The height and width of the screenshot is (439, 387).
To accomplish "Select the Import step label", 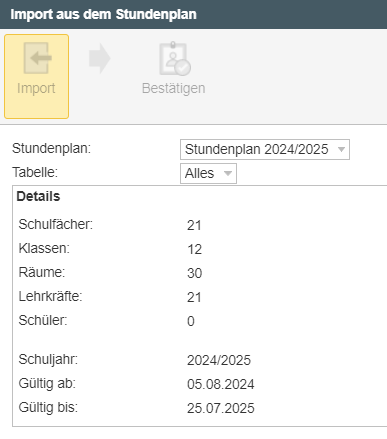I will click(36, 89).
